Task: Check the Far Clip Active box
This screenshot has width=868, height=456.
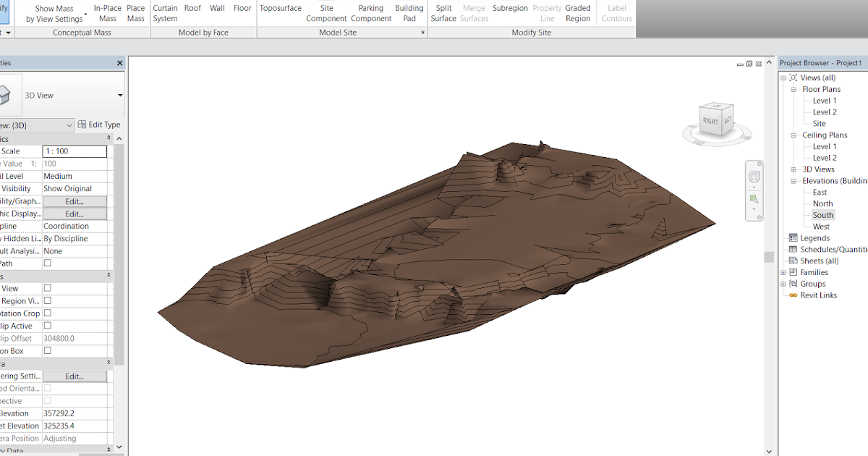Action: click(46, 325)
